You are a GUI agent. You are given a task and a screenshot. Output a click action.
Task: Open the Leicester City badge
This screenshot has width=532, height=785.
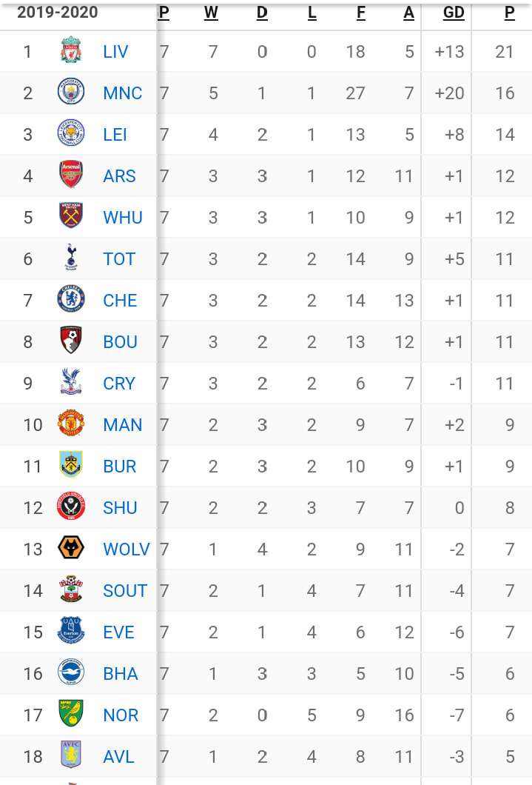pyautogui.click(x=71, y=133)
